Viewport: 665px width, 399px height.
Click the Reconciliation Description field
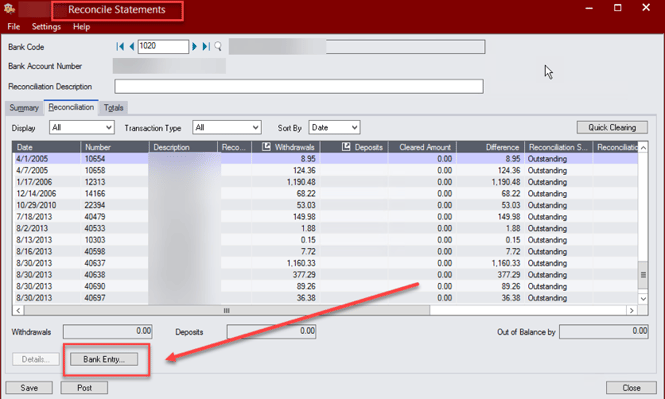click(x=299, y=86)
